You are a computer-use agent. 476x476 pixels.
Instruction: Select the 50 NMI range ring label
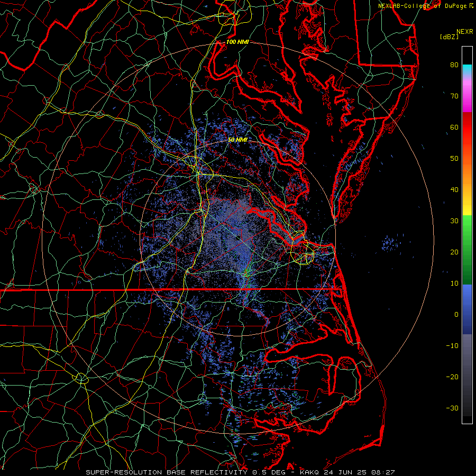coord(237,140)
